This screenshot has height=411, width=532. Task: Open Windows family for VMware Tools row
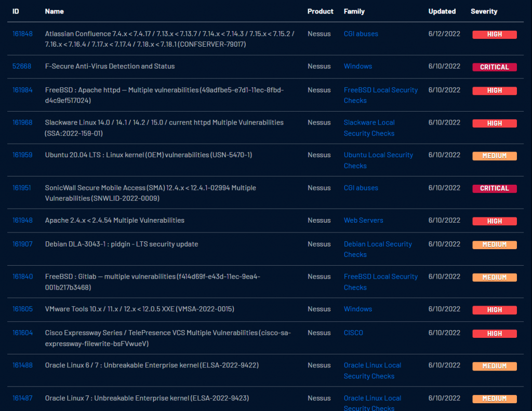pos(357,309)
